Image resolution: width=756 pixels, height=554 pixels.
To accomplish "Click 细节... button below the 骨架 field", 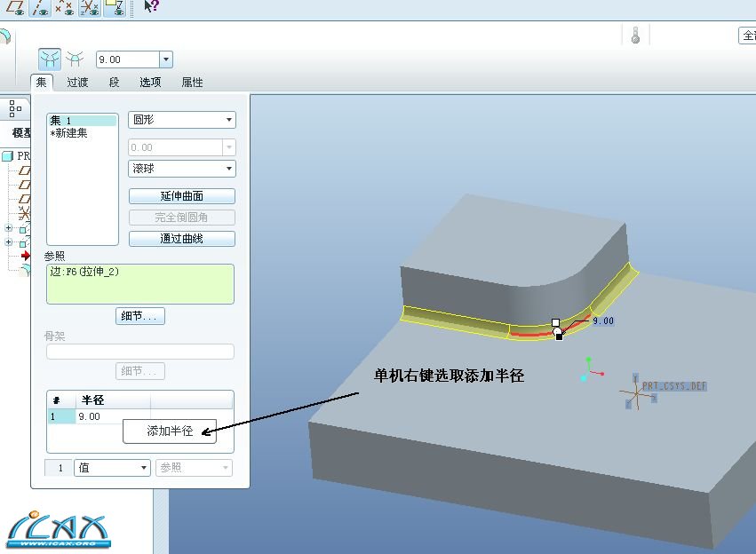I will point(140,371).
